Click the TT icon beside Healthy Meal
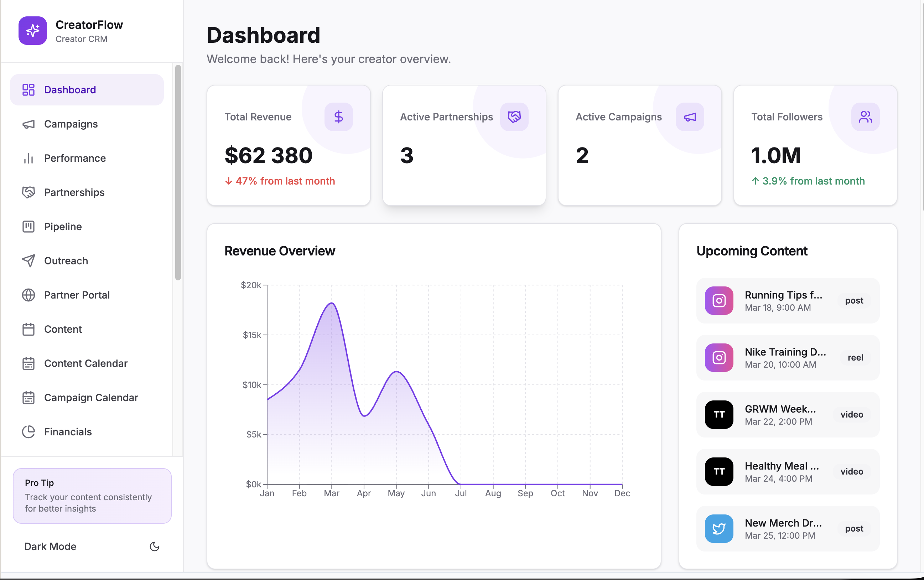This screenshot has width=924, height=580. point(719,471)
